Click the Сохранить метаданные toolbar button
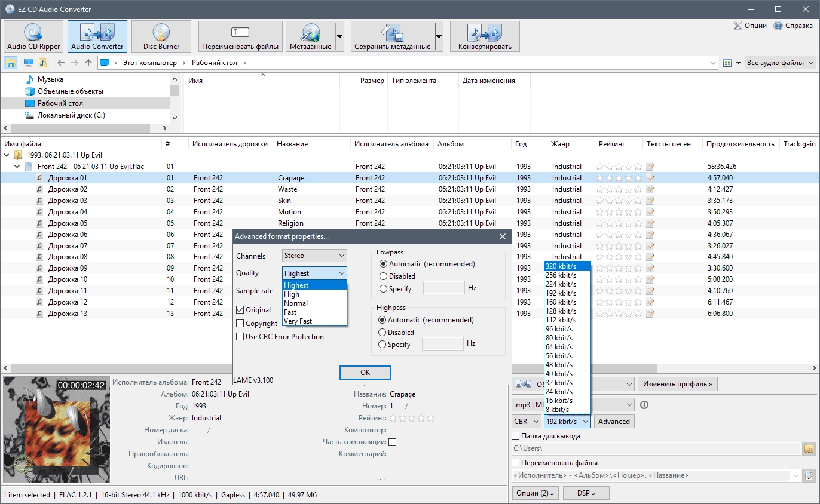Viewport: 820px width, 504px height. (x=392, y=36)
